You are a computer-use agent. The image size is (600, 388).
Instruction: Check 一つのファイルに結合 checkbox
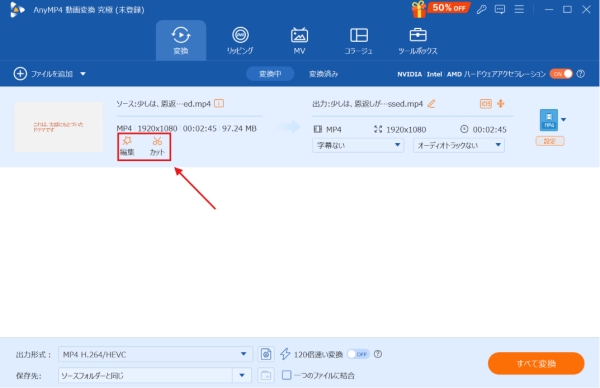click(286, 375)
